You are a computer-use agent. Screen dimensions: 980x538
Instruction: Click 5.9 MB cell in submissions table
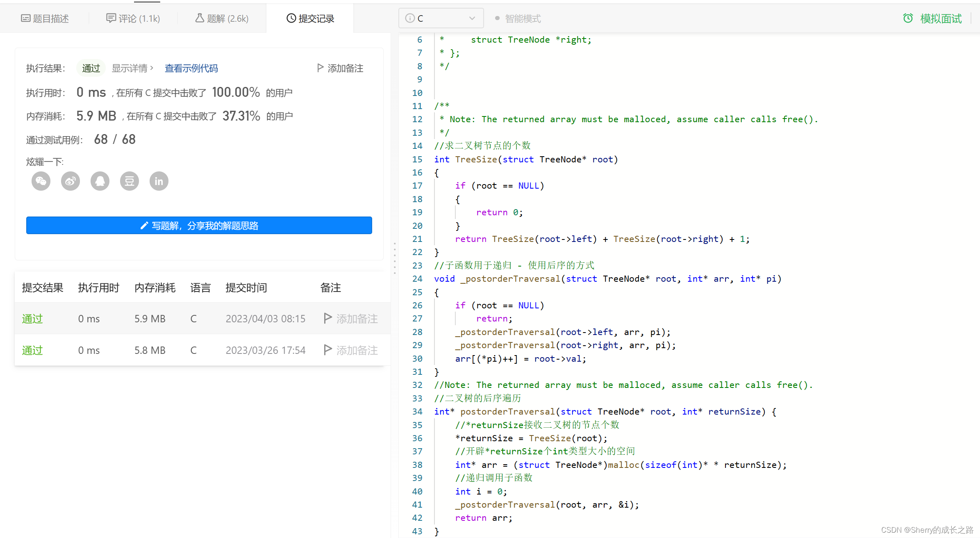[x=150, y=319]
